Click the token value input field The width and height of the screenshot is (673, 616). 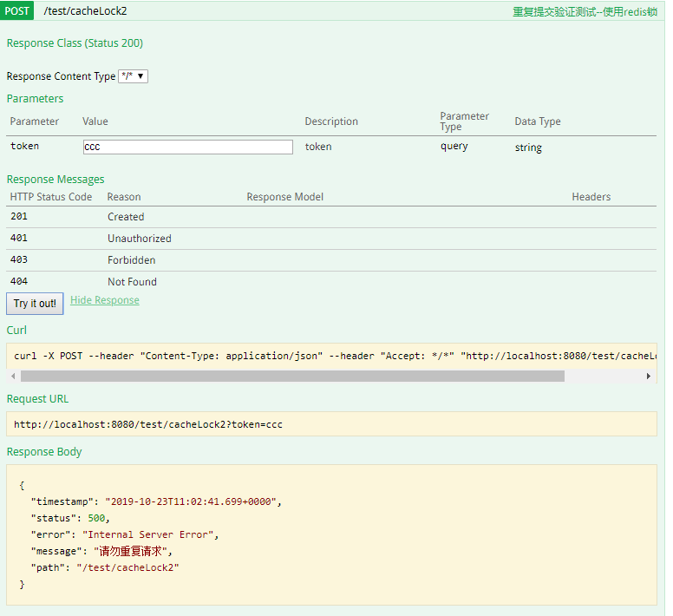pyautogui.click(x=188, y=147)
